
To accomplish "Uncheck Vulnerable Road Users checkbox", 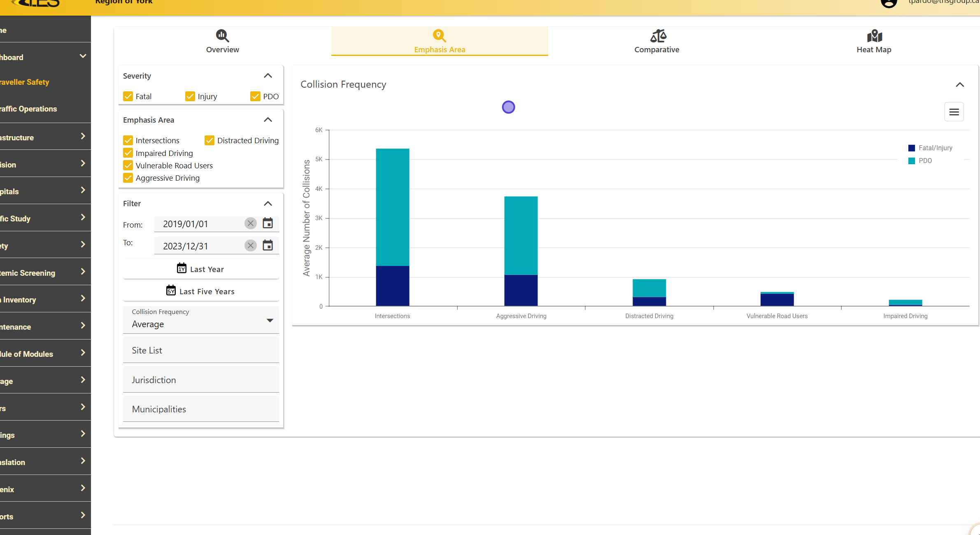I will (128, 165).
